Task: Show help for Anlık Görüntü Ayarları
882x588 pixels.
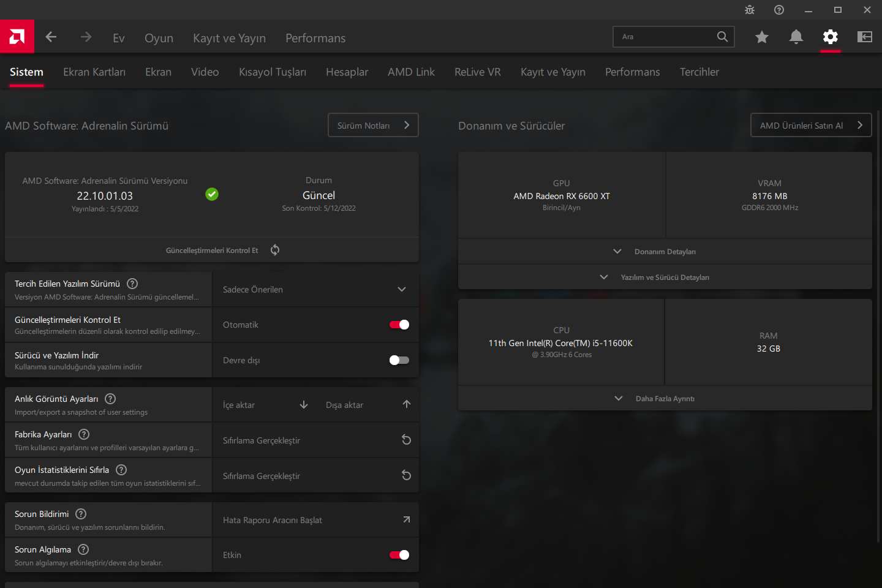Action: 110,399
